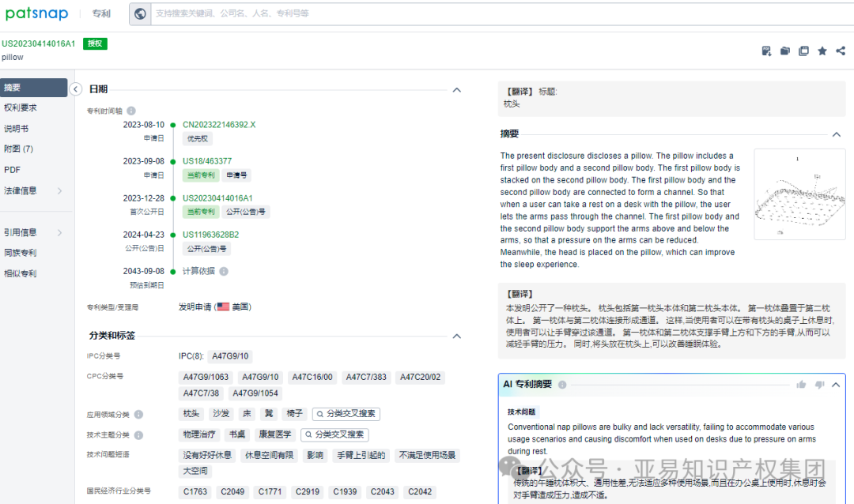The image size is (854, 504).
Task: Switch to the 权利要求 tab
Action: point(22,107)
